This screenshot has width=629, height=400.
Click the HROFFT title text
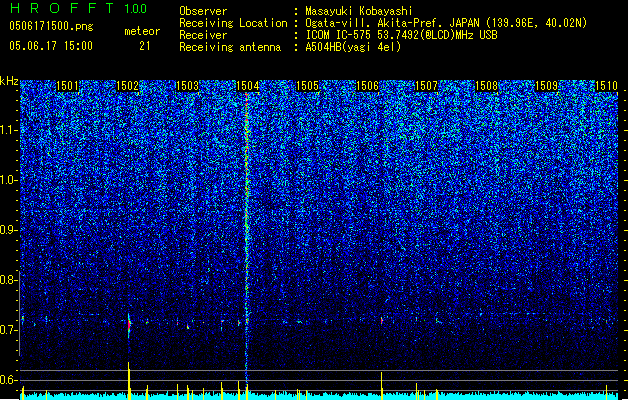(62, 8)
